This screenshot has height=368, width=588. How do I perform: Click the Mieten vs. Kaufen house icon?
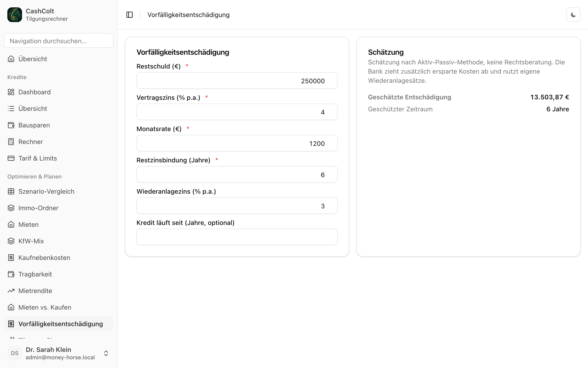(x=11, y=307)
